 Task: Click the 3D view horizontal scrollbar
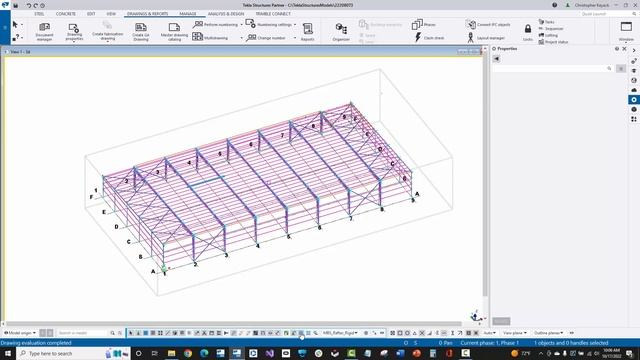[x=234, y=324]
